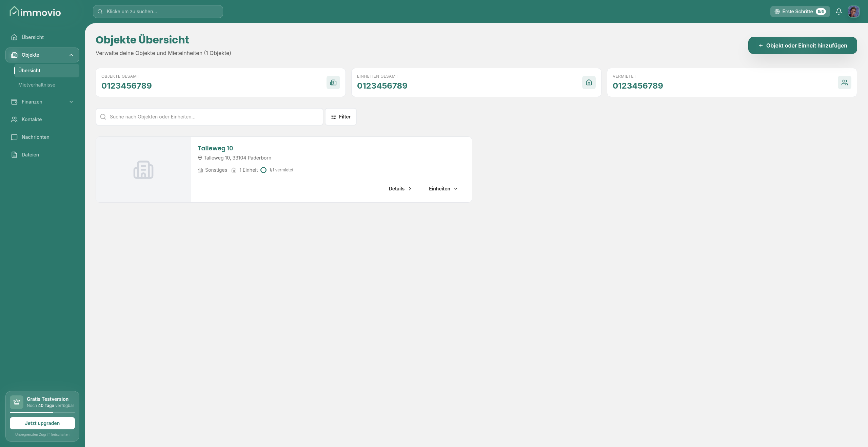
Task: Collapse the Objekte sidebar section
Action: (71, 55)
